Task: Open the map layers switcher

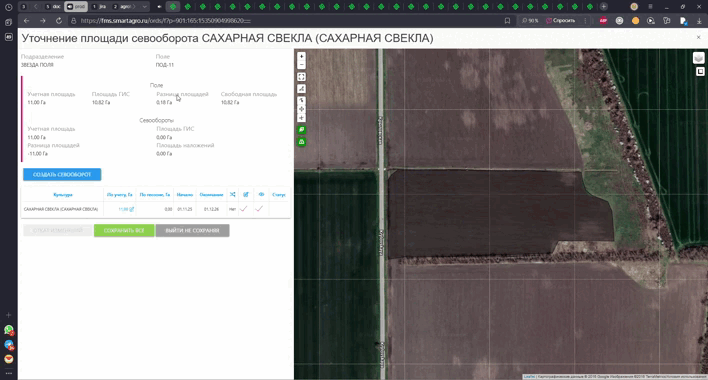Action: point(699,58)
